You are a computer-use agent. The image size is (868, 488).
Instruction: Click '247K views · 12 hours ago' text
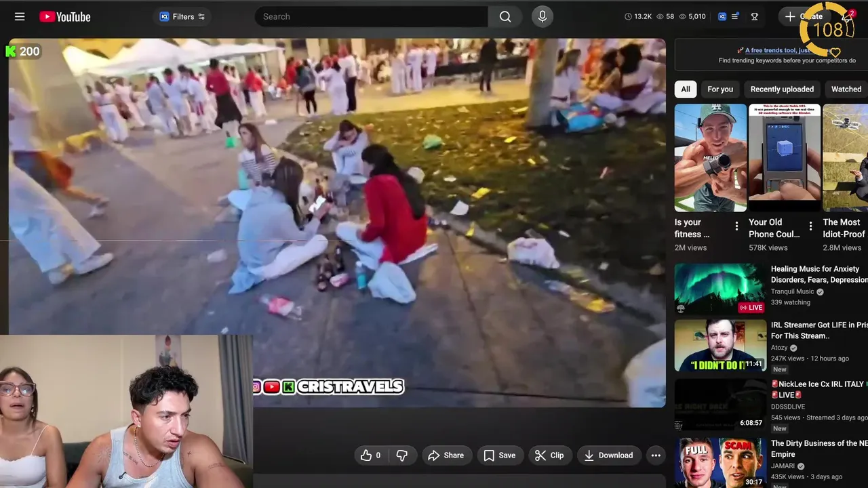pyautogui.click(x=810, y=359)
